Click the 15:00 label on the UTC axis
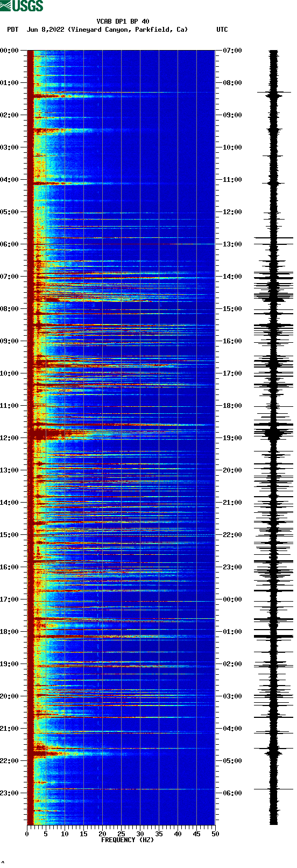This screenshot has height=868, width=297. [232, 309]
